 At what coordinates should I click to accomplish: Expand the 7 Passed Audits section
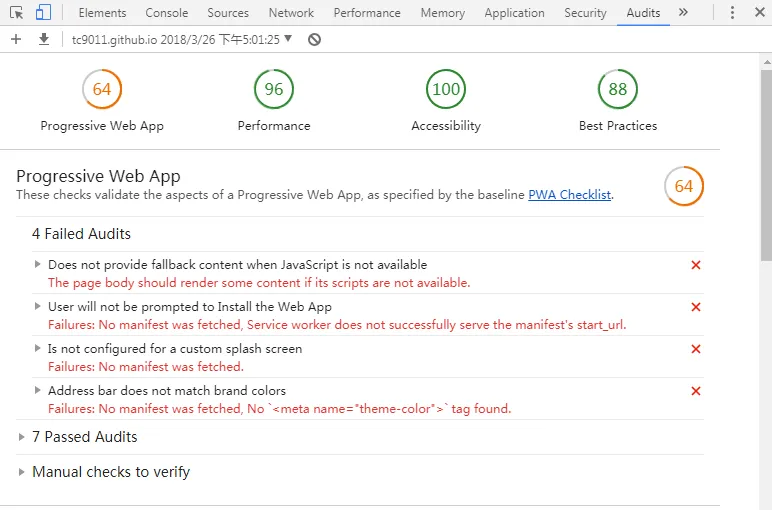click(x=84, y=437)
